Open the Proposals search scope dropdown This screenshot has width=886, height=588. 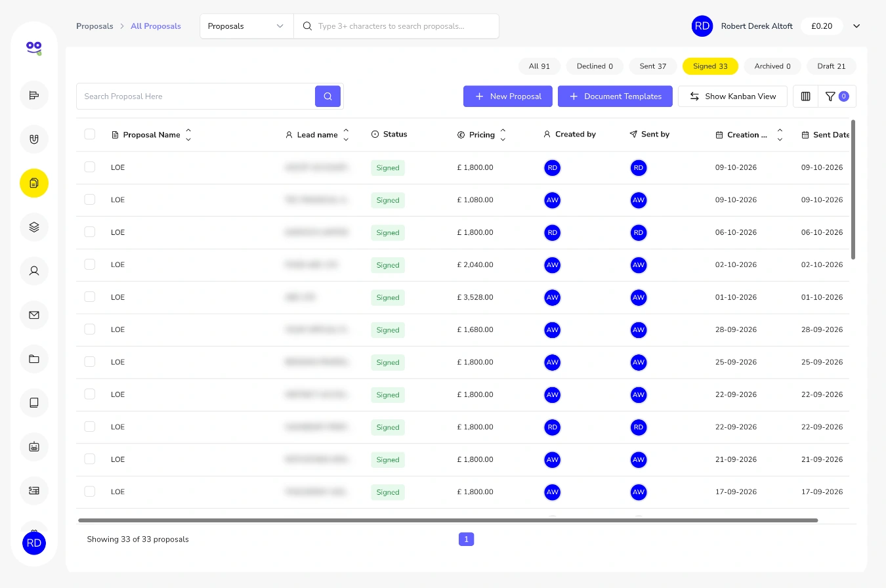click(x=247, y=26)
